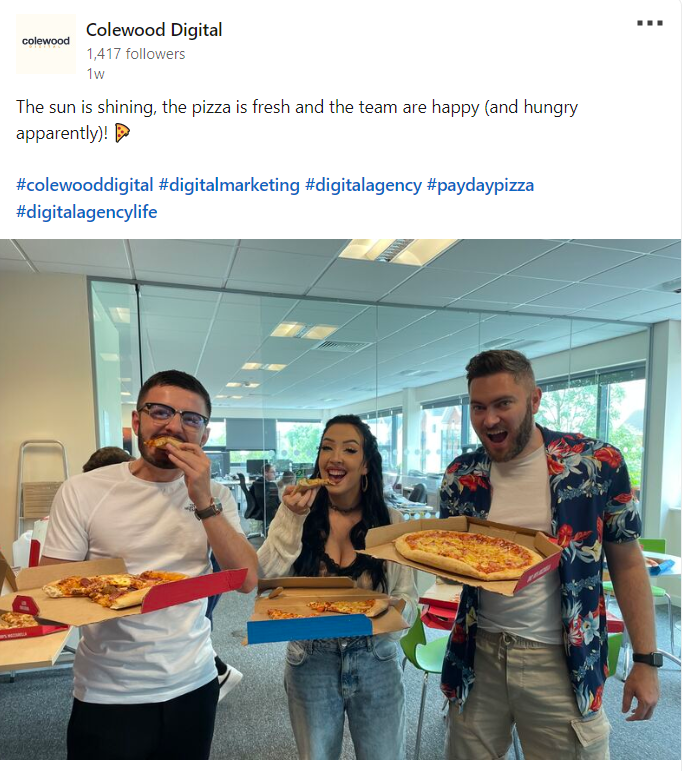
Task: Open the Colewood Digital company page name
Action: pyautogui.click(x=154, y=30)
